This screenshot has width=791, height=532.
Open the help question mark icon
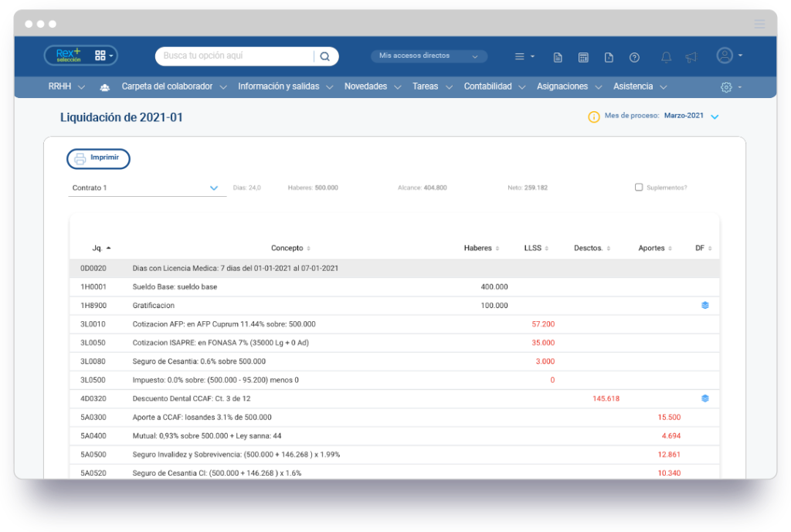634,56
